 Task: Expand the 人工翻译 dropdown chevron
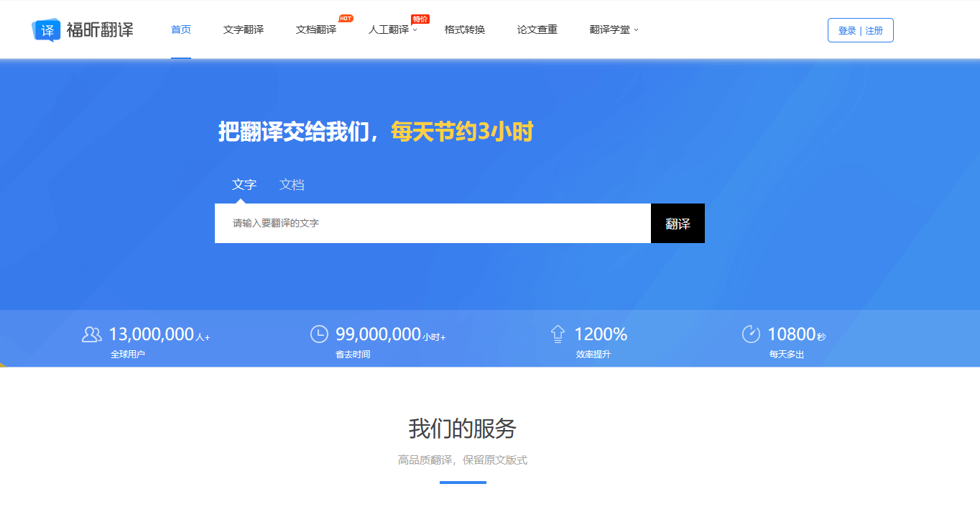pos(415,30)
